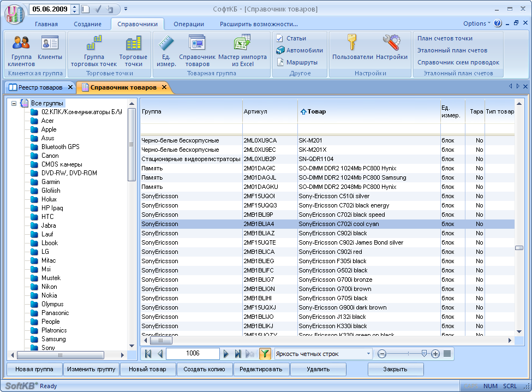Go to next record in navigator
Screen dimensions: 532x392
(226, 354)
